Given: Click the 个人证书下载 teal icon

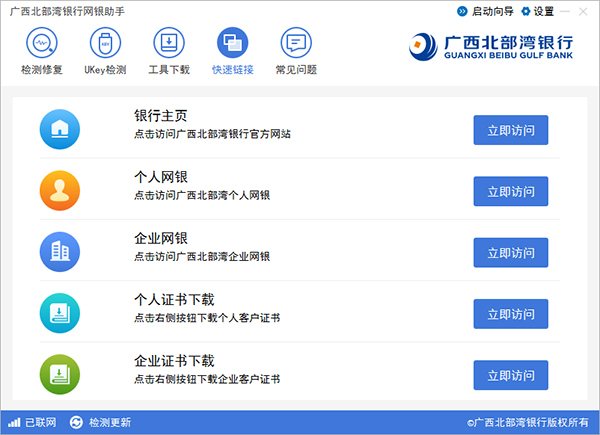Looking at the screenshot, I should [60, 313].
